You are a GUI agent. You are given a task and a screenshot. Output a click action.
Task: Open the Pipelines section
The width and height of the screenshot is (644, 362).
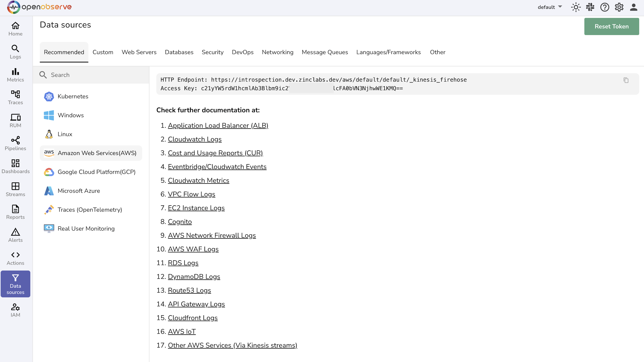tap(15, 143)
